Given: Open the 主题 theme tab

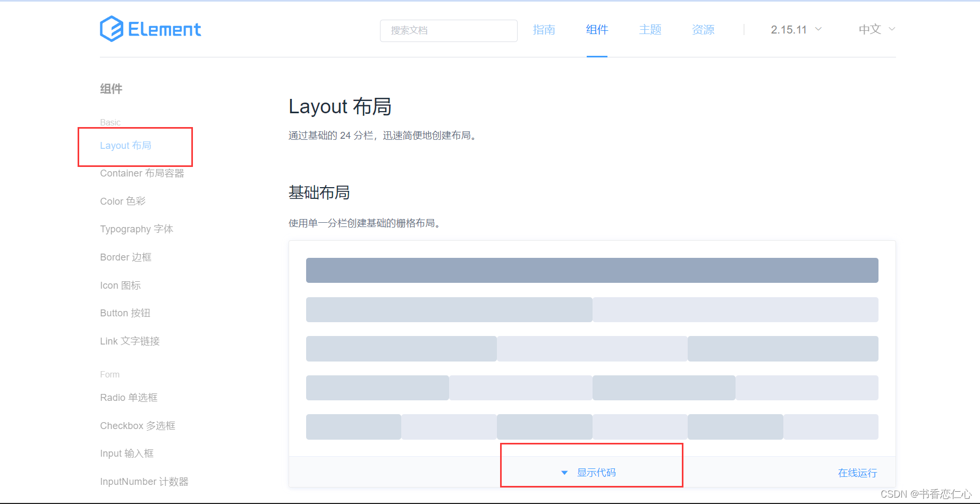Looking at the screenshot, I should click(650, 30).
